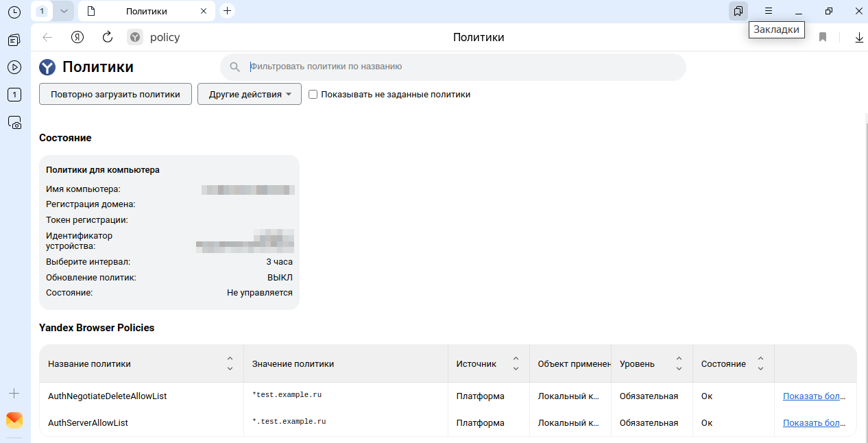The height and width of the screenshot is (443, 868).
Task: Click 'Показать больше' link for AuthServerAllowList
Action: (815, 423)
